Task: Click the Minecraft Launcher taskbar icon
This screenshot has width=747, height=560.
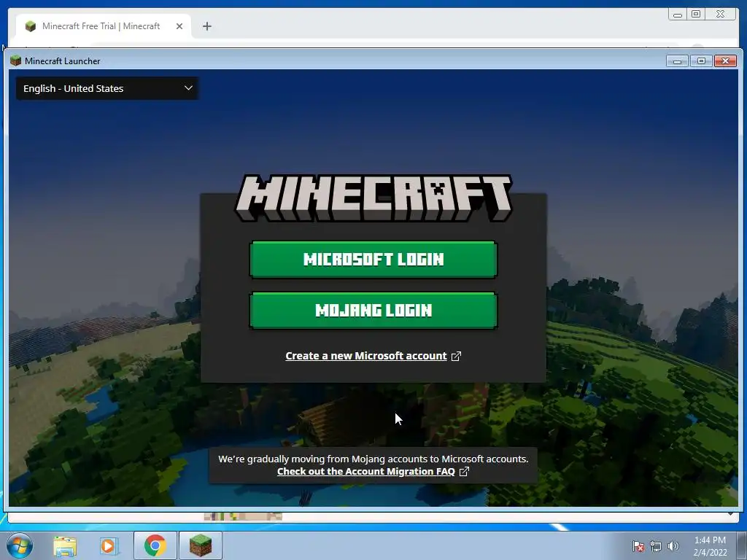Action: 200,545
